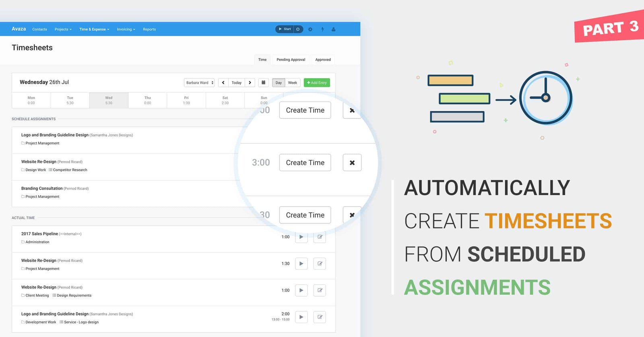Click the settings gear icon in navbar
The image size is (644, 337).
[x=310, y=29]
